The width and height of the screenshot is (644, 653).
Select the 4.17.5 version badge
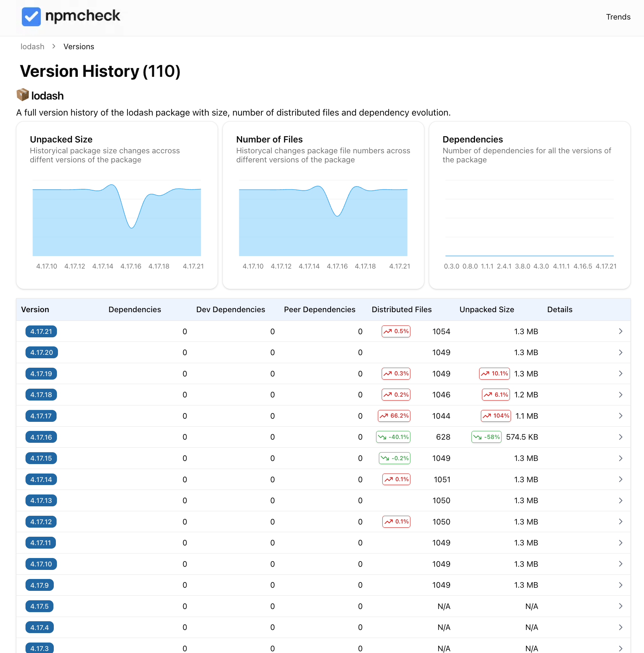[39, 606]
